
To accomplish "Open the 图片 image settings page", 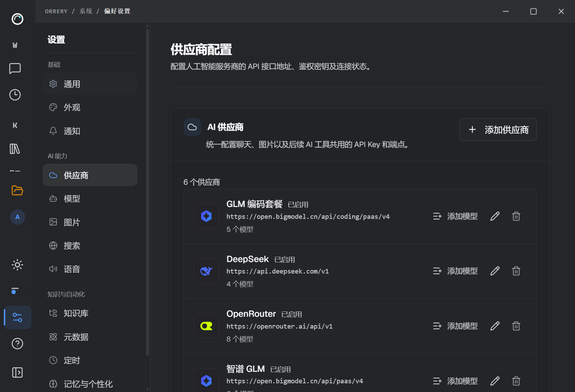I will tap(90, 222).
